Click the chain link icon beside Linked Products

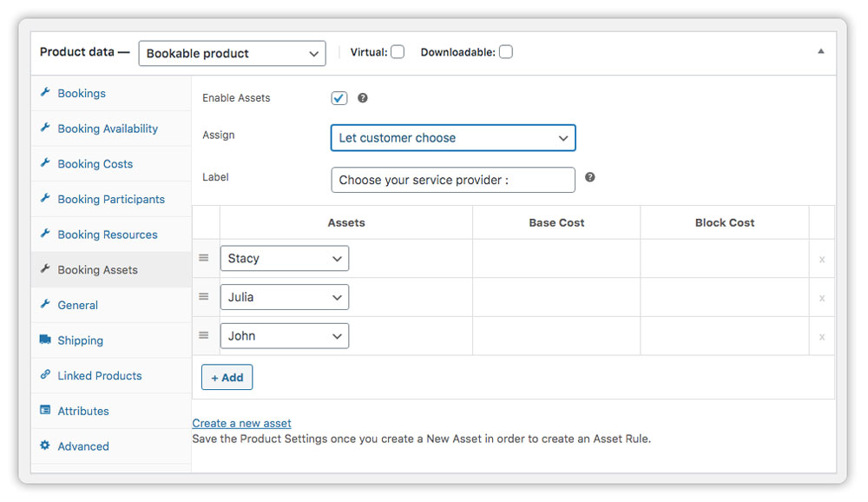click(45, 374)
